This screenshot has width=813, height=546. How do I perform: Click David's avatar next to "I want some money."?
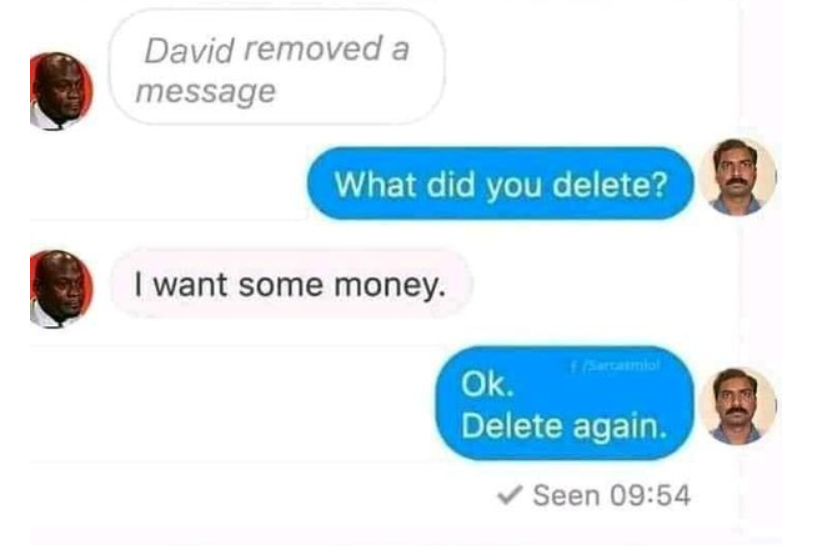tap(61, 289)
